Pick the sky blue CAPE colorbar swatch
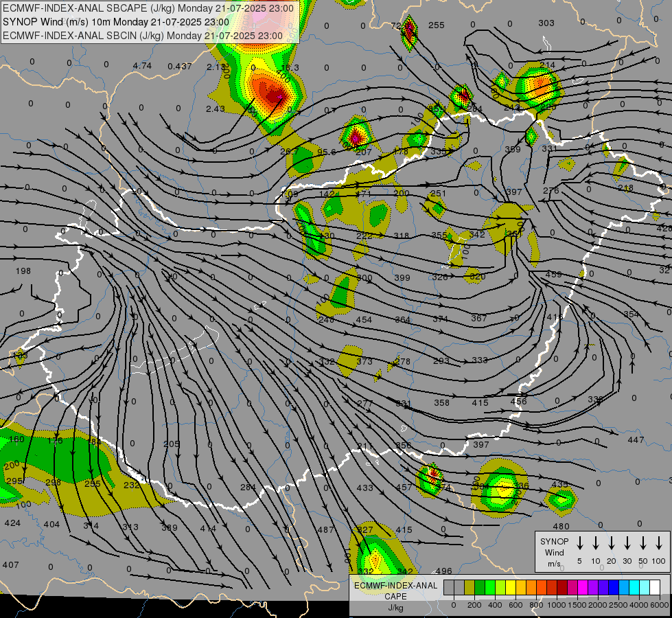The width and height of the screenshot is (672, 618). tap(623, 587)
